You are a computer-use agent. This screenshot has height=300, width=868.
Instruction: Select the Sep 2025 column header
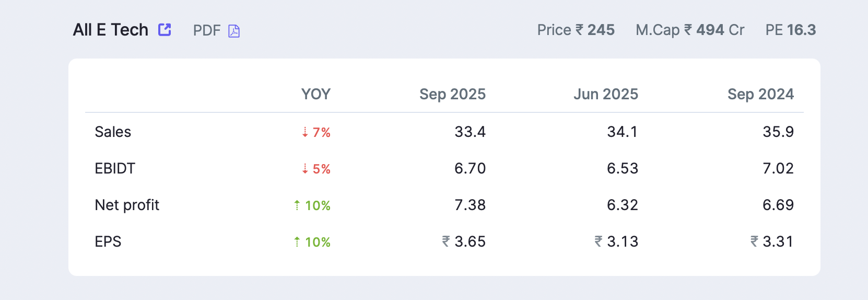[x=452, y=94]
